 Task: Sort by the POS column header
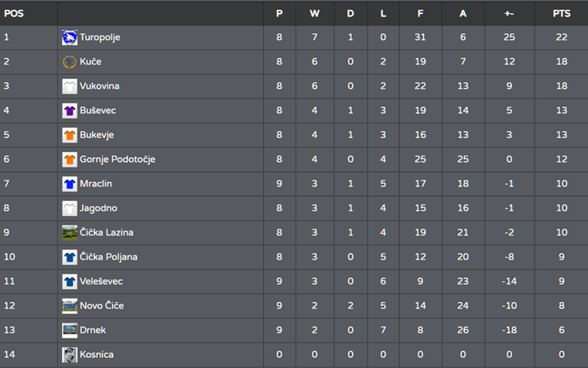[x=14, y=13]
